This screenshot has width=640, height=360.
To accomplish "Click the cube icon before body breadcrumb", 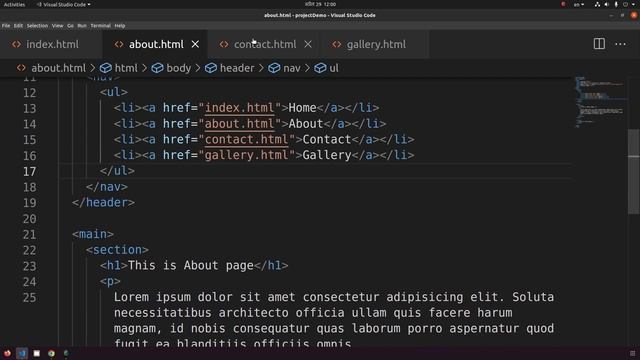I will point(157,68).
